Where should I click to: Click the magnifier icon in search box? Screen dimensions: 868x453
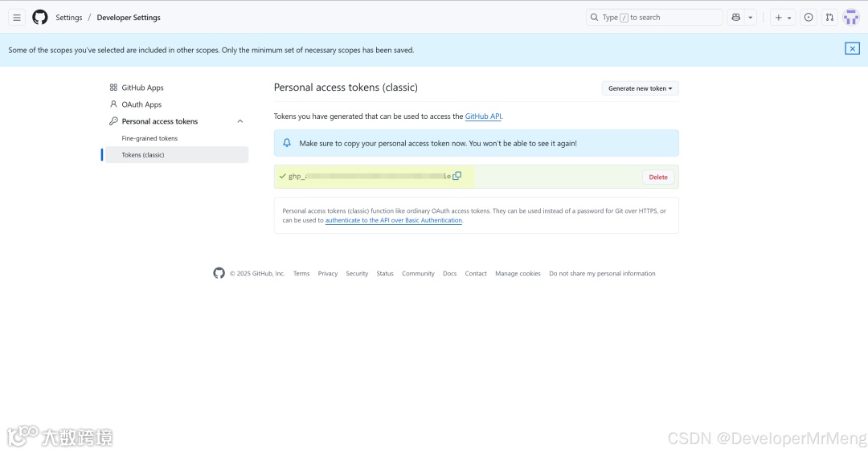[594, 18]
